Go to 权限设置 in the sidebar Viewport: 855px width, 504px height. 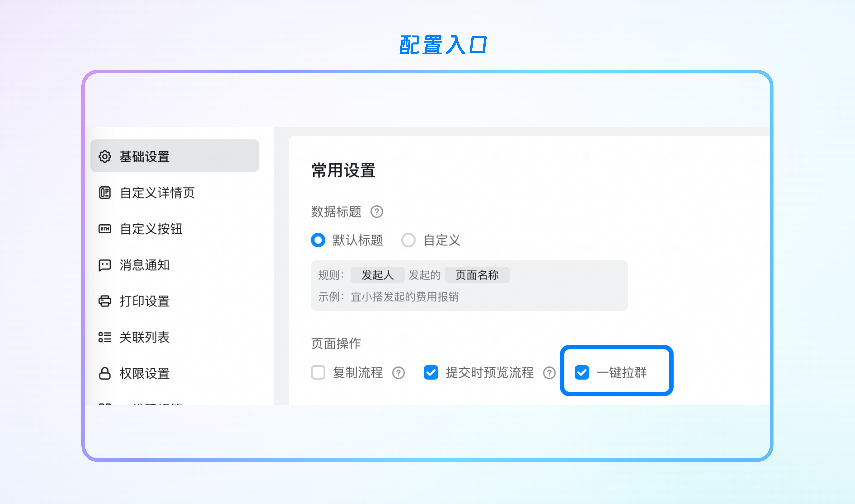click(175, 373)
